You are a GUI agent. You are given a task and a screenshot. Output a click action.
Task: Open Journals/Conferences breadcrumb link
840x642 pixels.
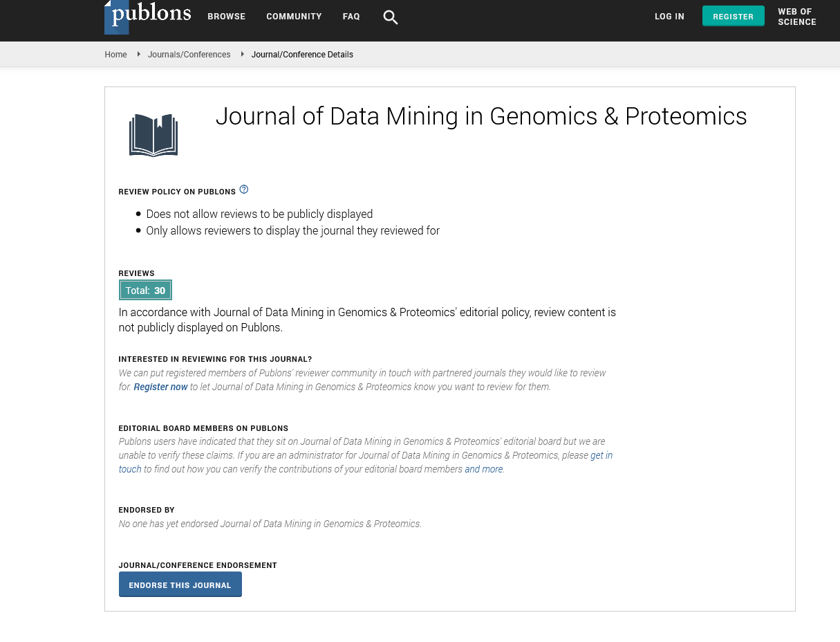(189, 55)
